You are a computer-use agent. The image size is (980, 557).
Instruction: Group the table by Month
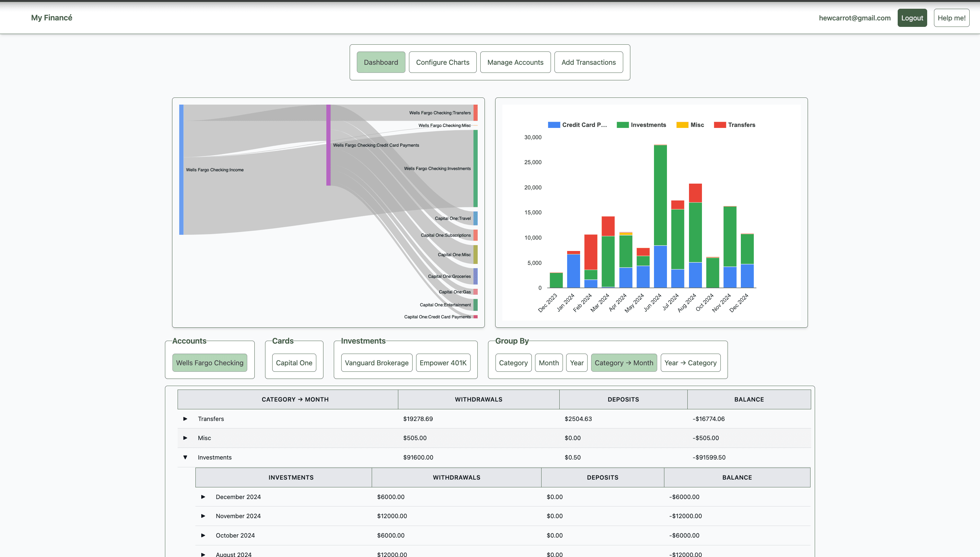(549, 363)
